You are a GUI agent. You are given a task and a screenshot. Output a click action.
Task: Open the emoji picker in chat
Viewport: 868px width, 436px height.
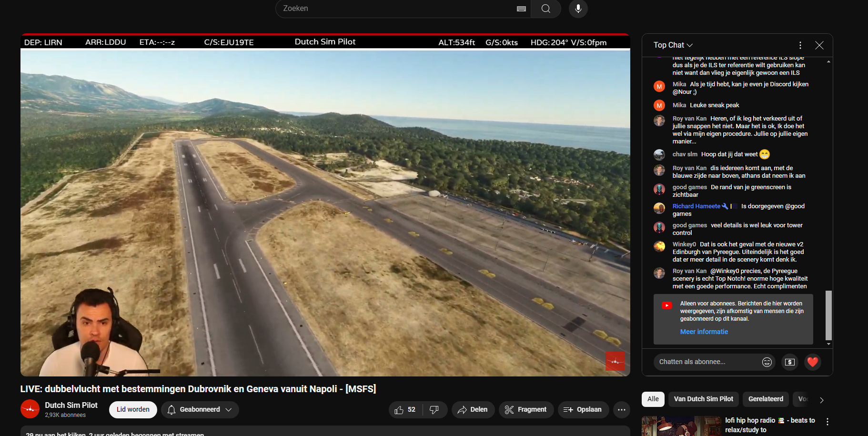pos(767,362)
